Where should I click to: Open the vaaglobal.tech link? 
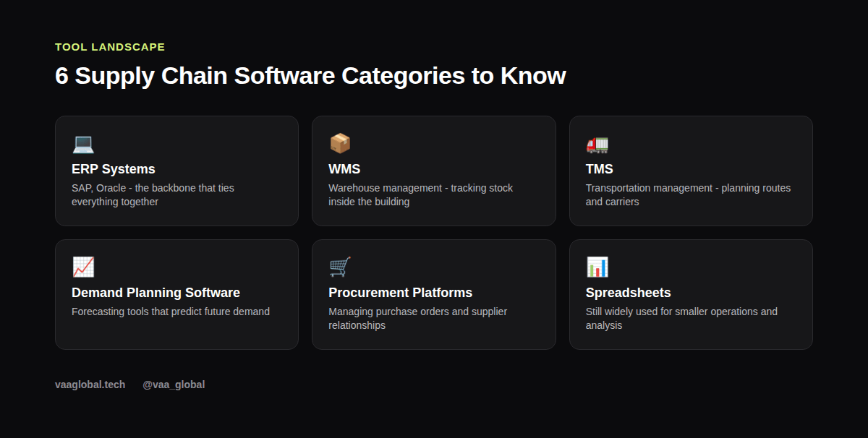click(x=90, y=385)
